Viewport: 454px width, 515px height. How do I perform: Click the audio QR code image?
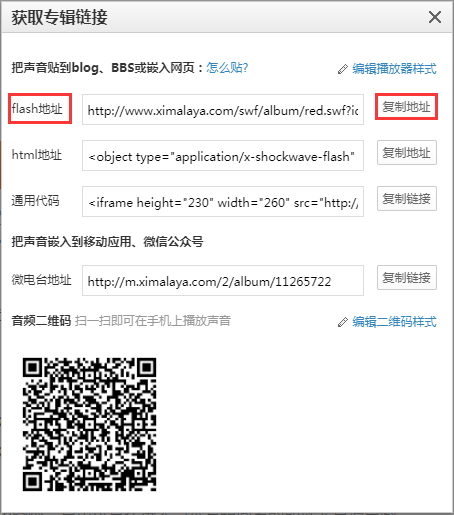pyautogui.click(x=89, y=424)
